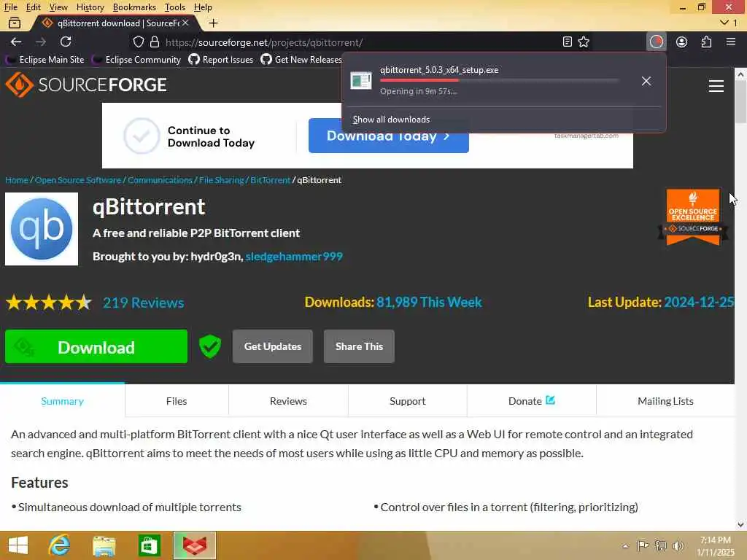The image size is (747, 560).
Task: Bookmark this page with the star icon
Action: tap(584, 42)
